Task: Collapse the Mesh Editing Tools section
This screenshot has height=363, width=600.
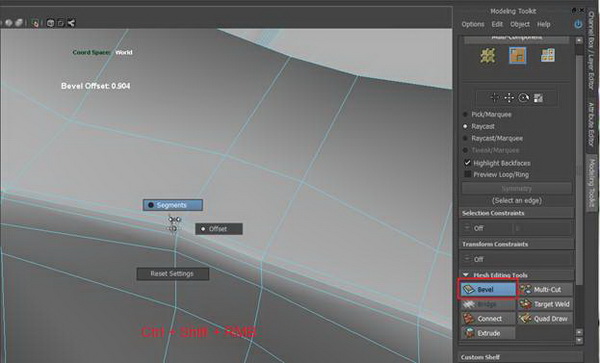Action: coord(466,275)
